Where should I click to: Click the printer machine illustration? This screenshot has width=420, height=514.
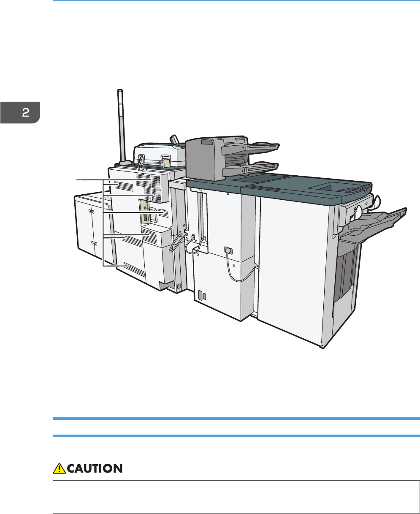(241, 219)
